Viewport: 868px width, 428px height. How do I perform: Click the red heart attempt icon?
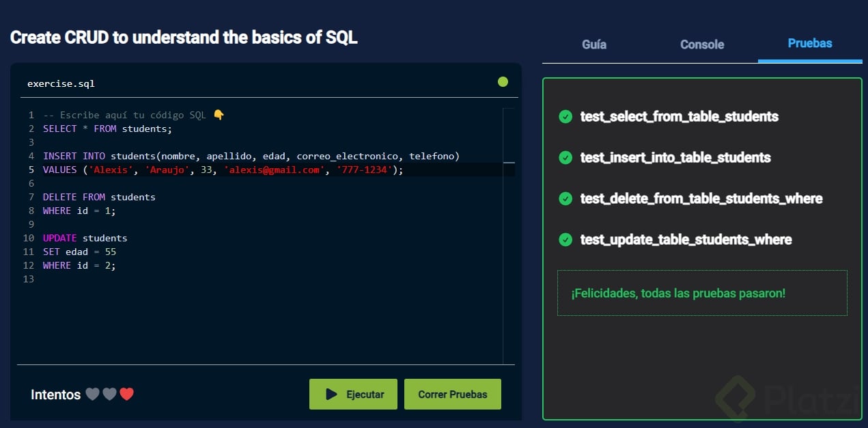click(126, 394)
